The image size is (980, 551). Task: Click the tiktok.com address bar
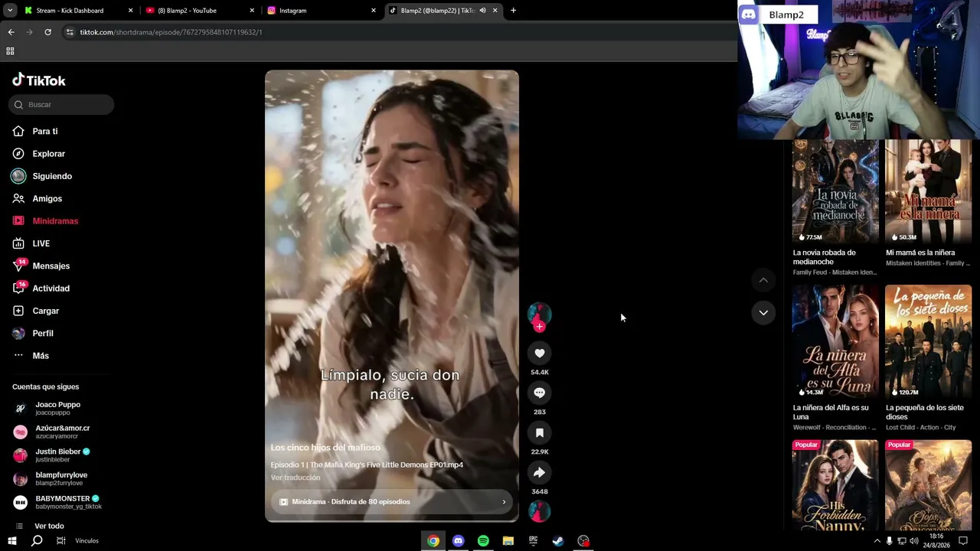tap(398, 32)
